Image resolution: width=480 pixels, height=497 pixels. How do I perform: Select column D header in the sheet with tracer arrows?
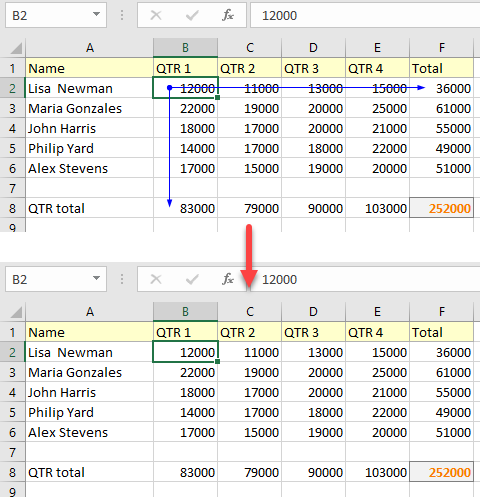(x=313, y=48)
